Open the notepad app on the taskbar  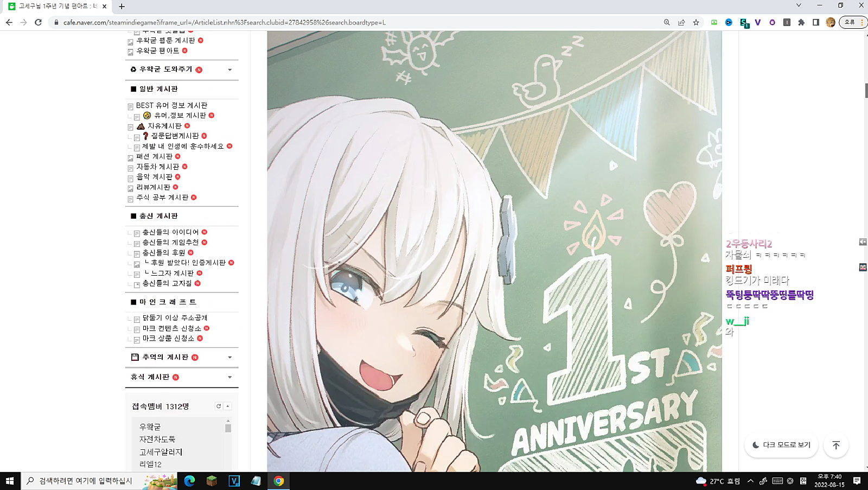(256, 481)
